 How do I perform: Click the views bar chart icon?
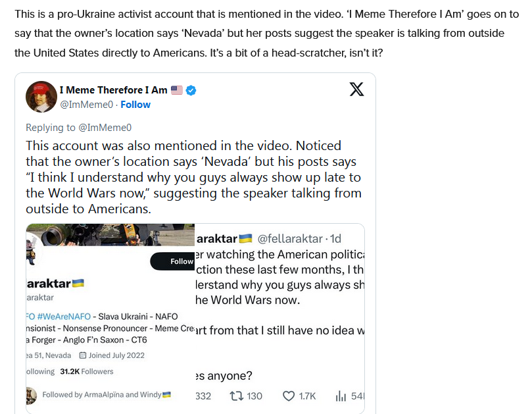[341, 396]
